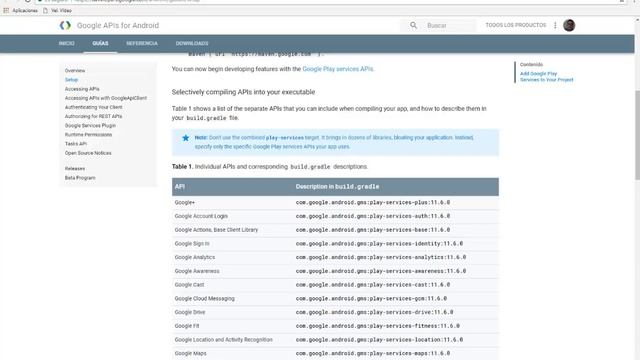Viewport: 640px width, 360px height.
Task: Click the Google Maps cell
Action: click(x=191, y=353)
